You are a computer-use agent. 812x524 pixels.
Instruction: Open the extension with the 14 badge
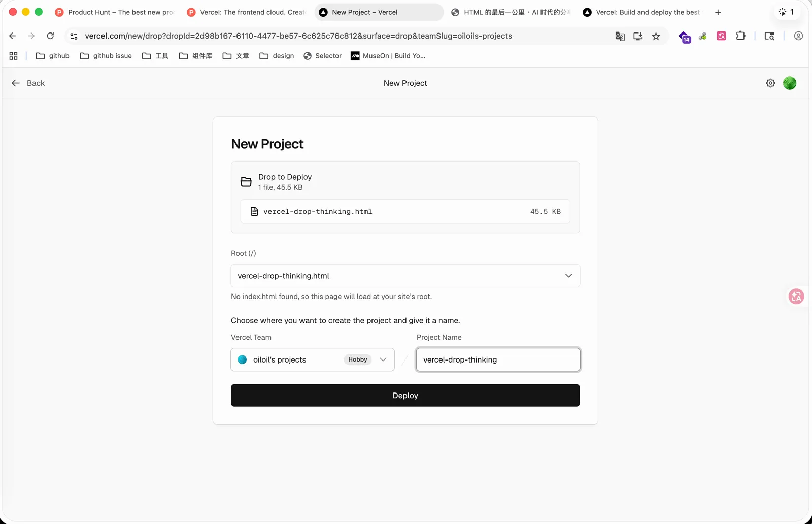pyautogui.click(x=685, y=37)
